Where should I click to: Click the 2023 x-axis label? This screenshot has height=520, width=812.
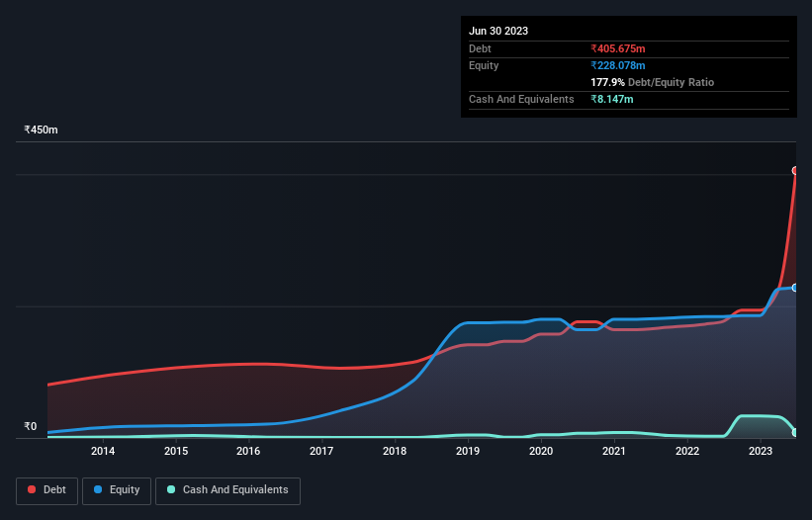pos(761,451)
